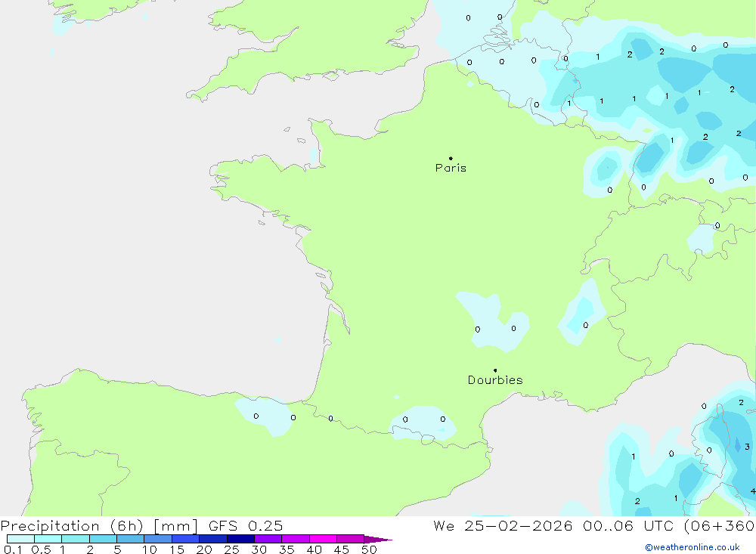Click the We 25-02-2026 date text
Viewport: 756px width, 554px height.
(503, 526)
